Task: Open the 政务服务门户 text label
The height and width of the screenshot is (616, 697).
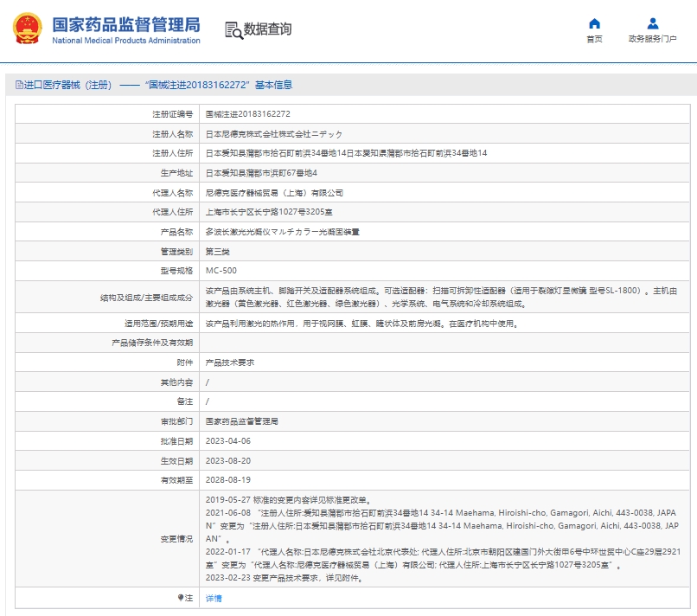Action: click(652, 39)
